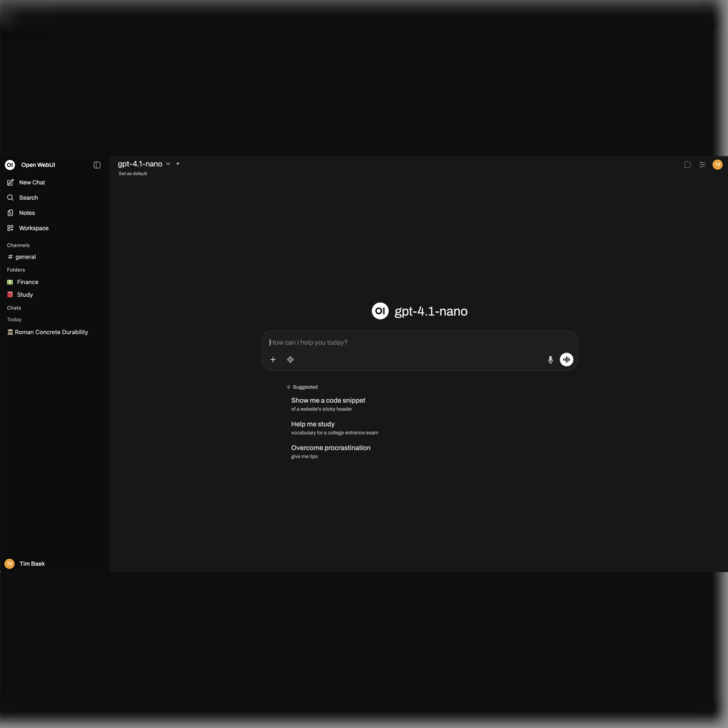The height and width of the screenshot is (728, 728).
Task: Open the Notes section
Action: [x=55, y=213]
